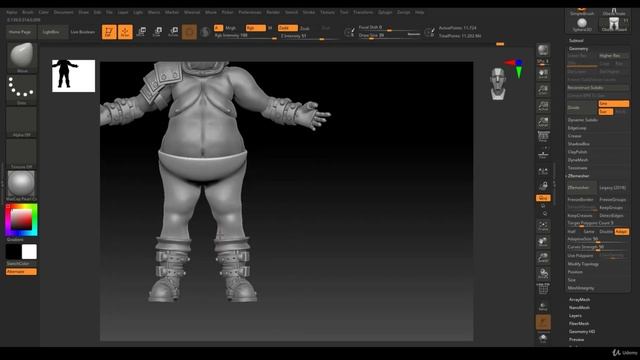This screenshot has height=360, width=640.
Task: Open the Document menu
Action: 64,12
